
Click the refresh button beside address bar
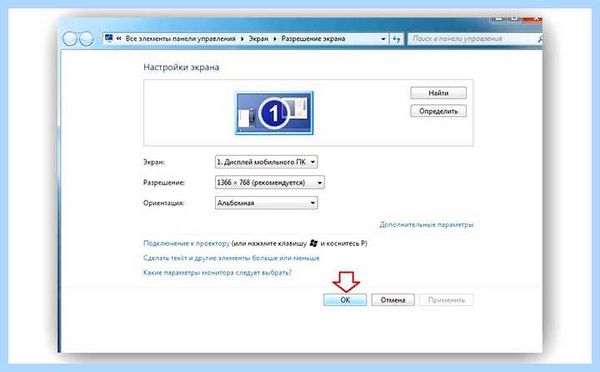[396, 39]
